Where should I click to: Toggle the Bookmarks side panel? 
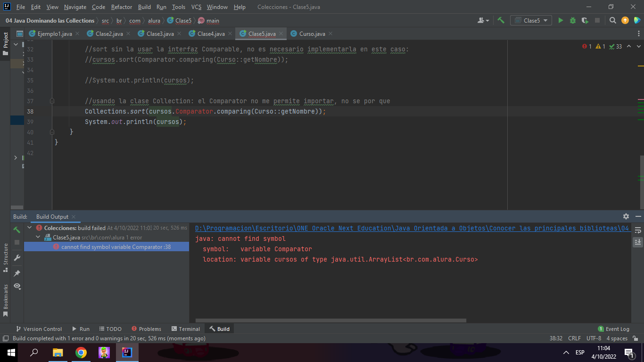click(x=5, y=300)
